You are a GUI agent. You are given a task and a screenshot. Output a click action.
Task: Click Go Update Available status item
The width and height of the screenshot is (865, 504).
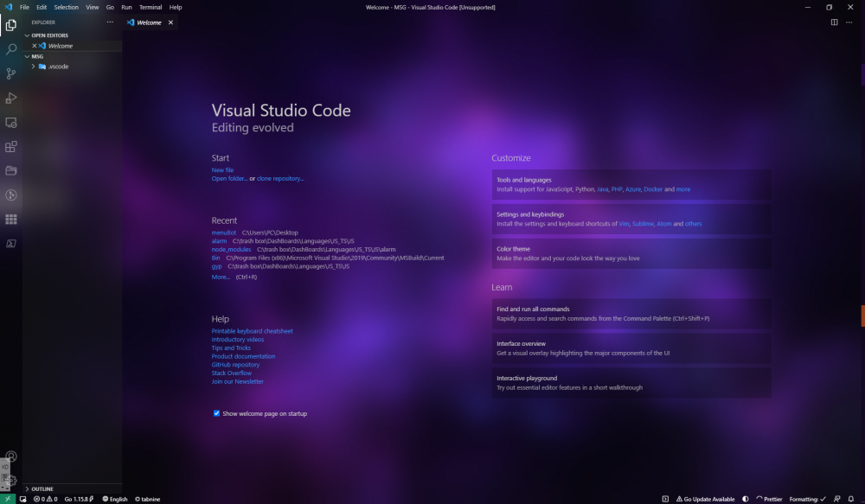point(706,499)
